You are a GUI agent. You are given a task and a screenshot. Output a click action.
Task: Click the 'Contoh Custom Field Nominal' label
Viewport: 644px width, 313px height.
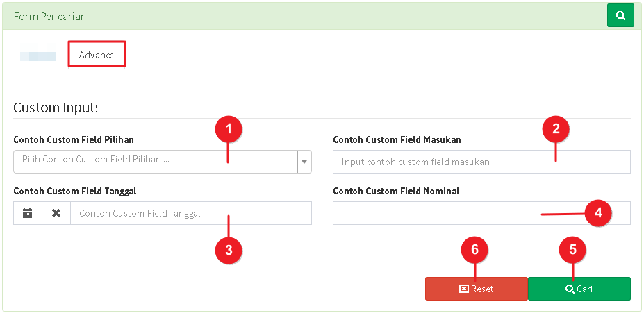click(396, 191)
